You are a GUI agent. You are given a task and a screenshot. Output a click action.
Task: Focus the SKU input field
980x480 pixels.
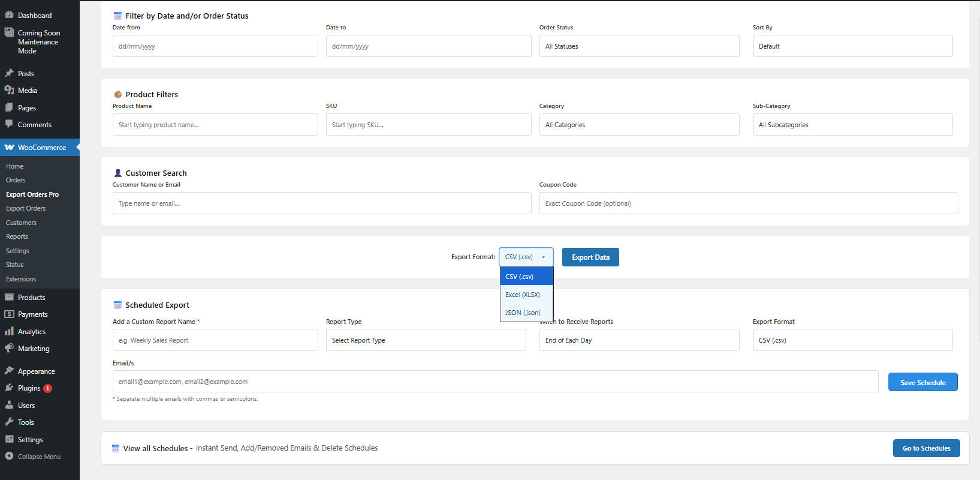(429, 125)
